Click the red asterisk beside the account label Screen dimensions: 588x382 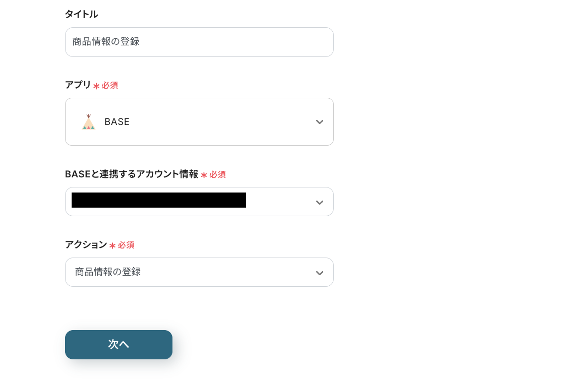tap(204, 175)
